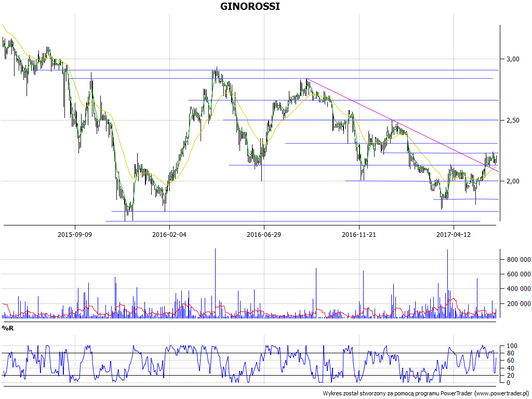Click the 800 000 volume axis label
The image size is (532, 399).
click(519, 260)
